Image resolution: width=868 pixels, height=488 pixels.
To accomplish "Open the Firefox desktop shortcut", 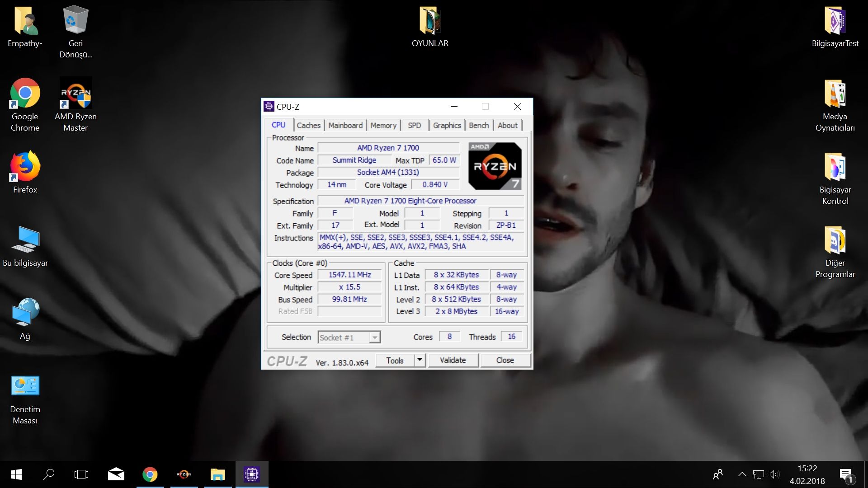I will pyautogui.click(x=25, y=167).
